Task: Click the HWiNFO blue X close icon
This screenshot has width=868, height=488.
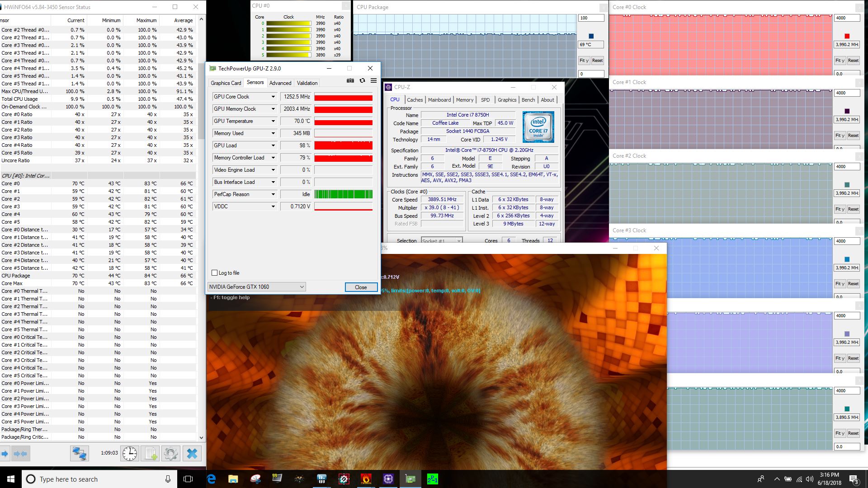Action: (192, 453)
